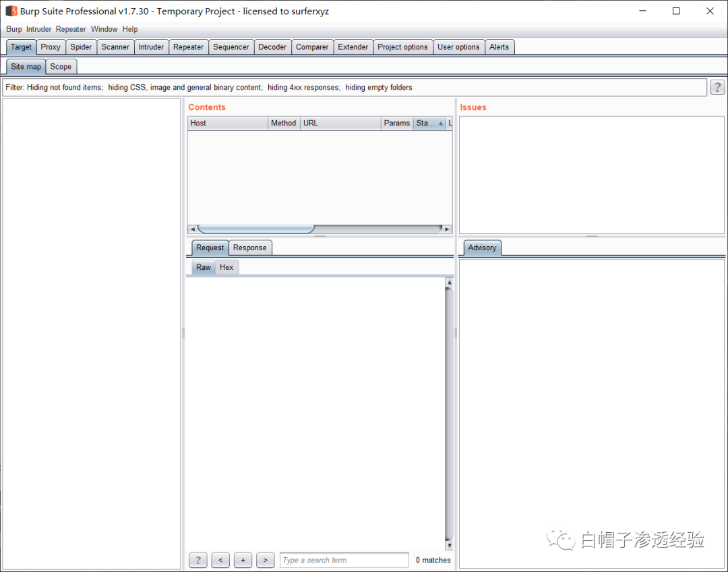Viewport: 728px width, 572px height.
Task: Click the Contents table scroll left arrow
Action: [x=192, y=229]
